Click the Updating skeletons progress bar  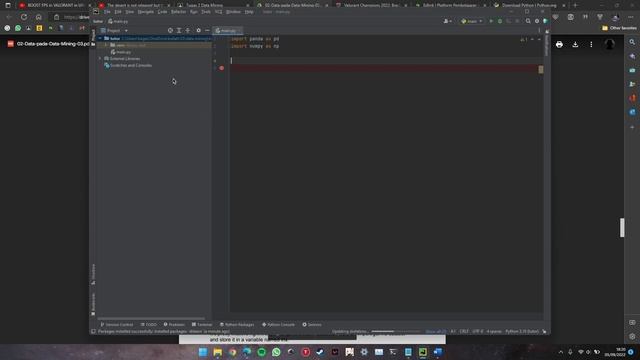click(x=396, y=331)
